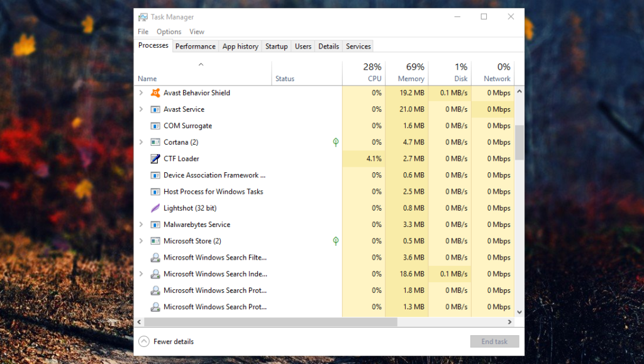Click the COM Surrogate process icon
This screenshot has width=644, height=364.
point(155,126)
